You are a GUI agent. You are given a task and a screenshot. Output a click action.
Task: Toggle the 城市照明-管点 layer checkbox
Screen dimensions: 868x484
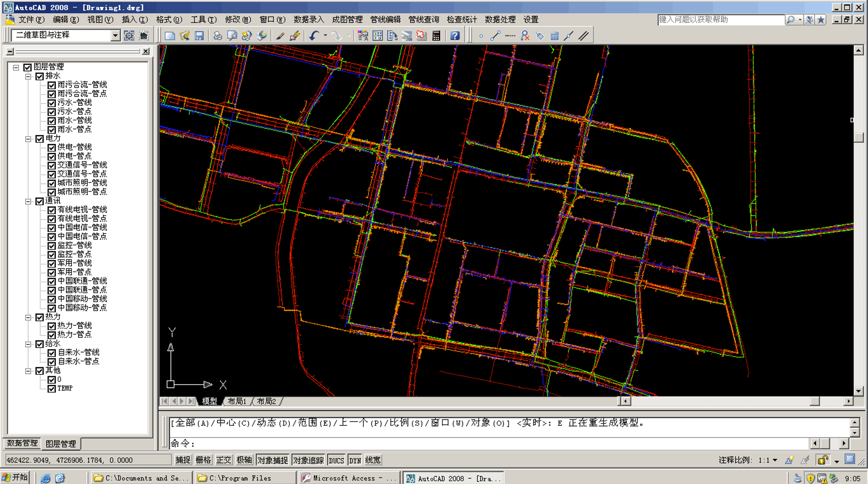[x=51, y=192]
